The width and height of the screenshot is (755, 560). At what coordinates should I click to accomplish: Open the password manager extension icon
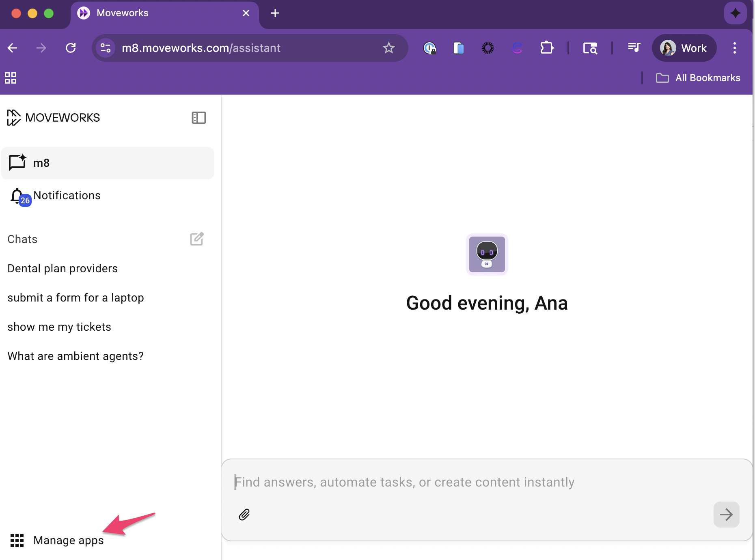pos(429,48)
